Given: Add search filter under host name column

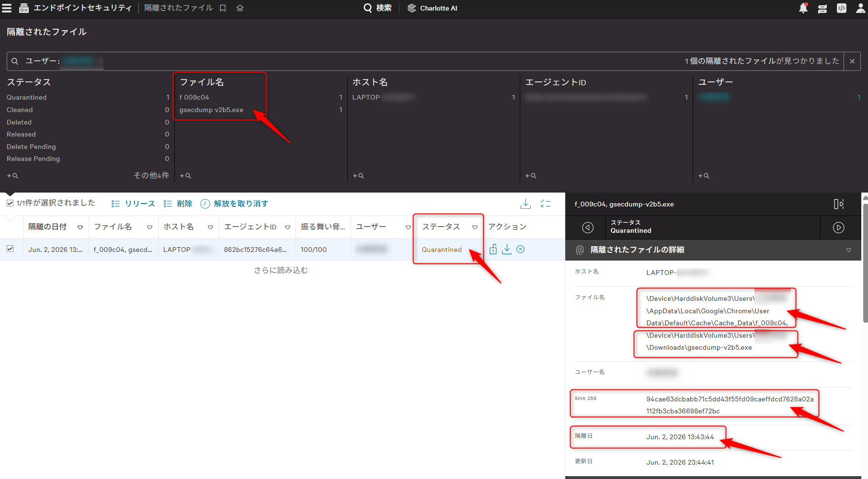Looking at the screenshot, I should click(x=358, y=176).
